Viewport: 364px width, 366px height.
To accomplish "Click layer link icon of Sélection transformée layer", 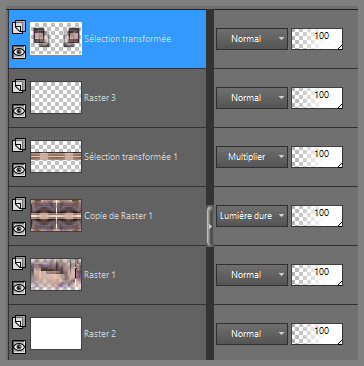I will tap(19, 27).
